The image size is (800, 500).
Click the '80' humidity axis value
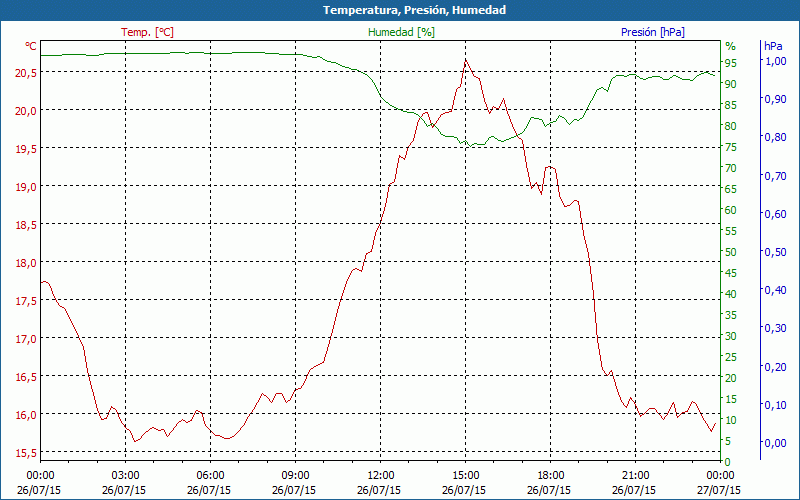tap(731, 126)
